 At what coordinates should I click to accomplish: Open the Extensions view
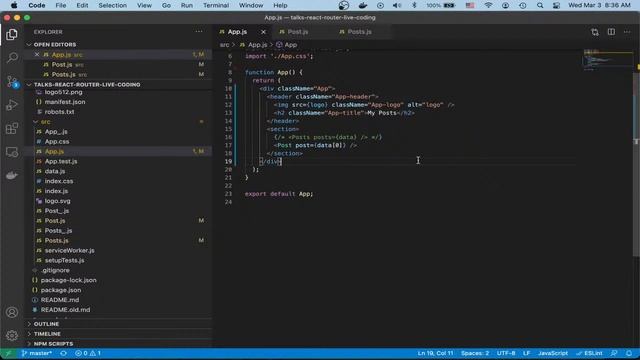[12, 129]
